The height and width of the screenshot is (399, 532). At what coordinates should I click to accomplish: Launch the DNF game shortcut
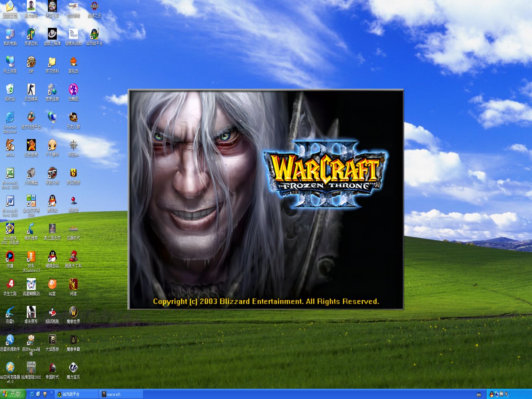31,62
